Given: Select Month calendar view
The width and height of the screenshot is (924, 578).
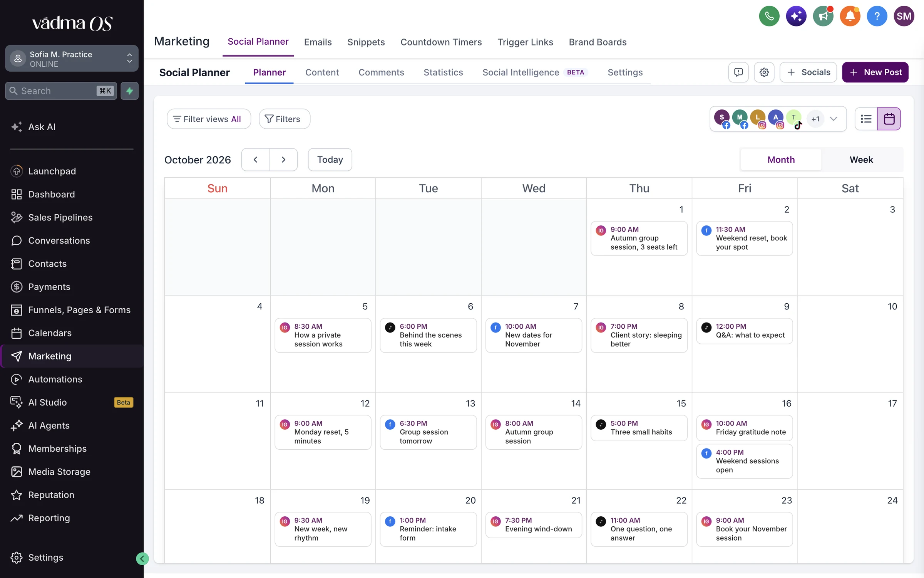Looking at the screenshot, I should pos(781,160).
